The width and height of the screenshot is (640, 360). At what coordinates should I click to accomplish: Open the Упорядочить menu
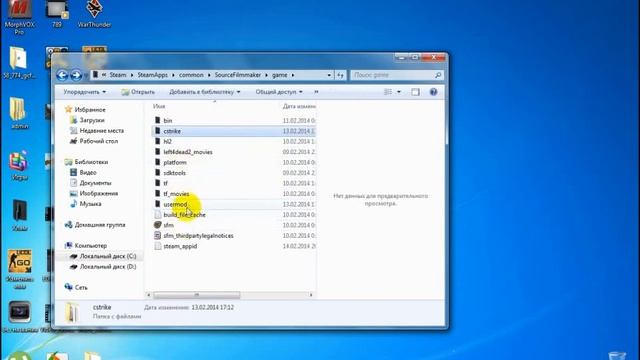tap(84, 92)
